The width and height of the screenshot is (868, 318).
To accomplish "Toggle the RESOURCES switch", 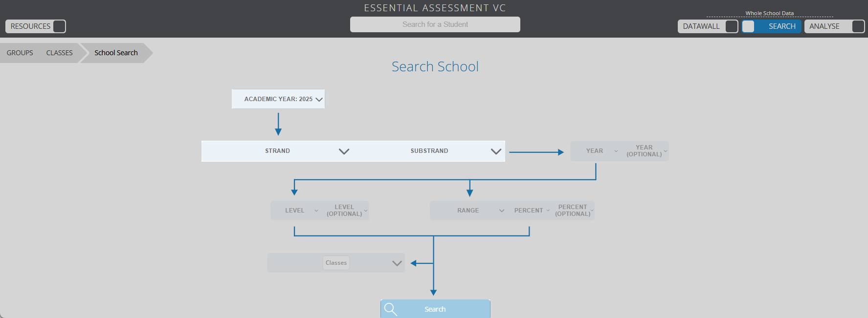I will 36,26.
